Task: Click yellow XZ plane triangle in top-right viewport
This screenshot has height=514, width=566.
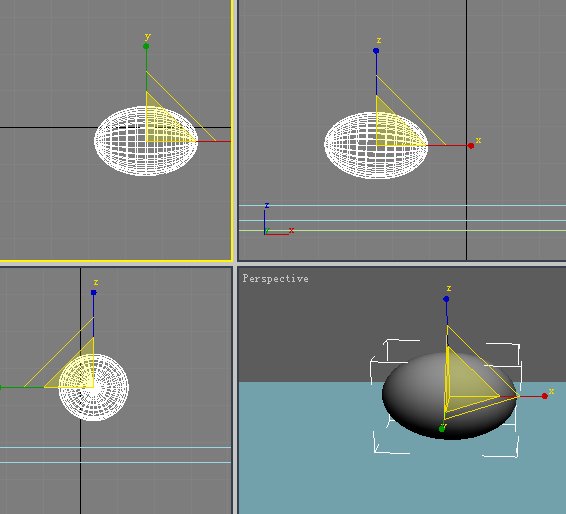Action: (392, 130)
